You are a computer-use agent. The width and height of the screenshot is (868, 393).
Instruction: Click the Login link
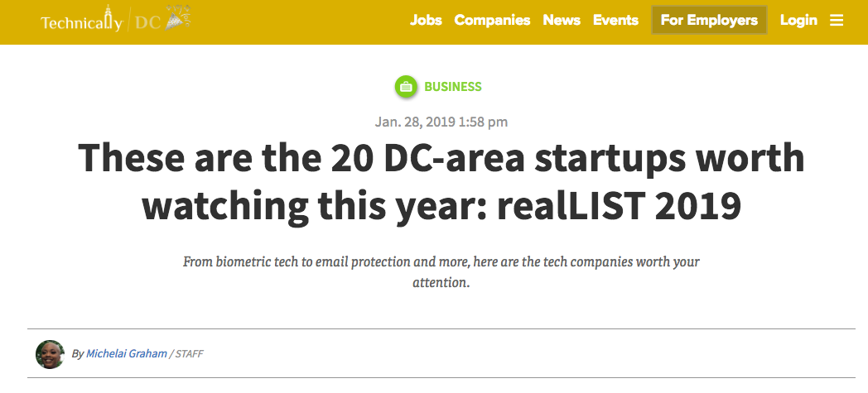pos(798,21)
